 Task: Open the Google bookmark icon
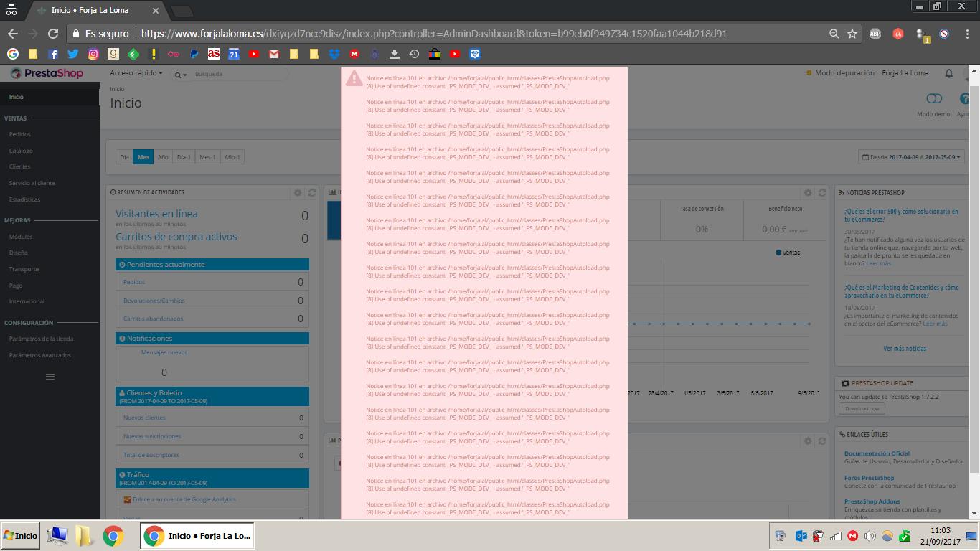click(x=13, y=54)
